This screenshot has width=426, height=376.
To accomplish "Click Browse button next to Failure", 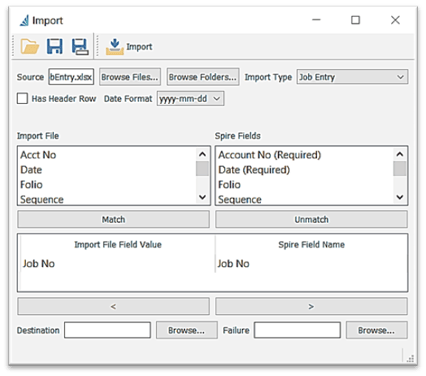I will [x=377, y=330].
